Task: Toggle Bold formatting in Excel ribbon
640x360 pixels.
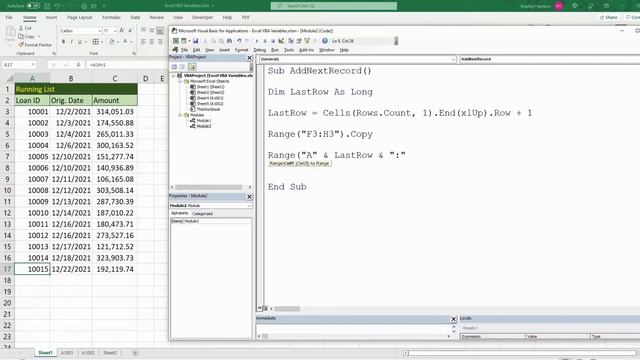Action: pyautogui.click(x=63, y=42)
